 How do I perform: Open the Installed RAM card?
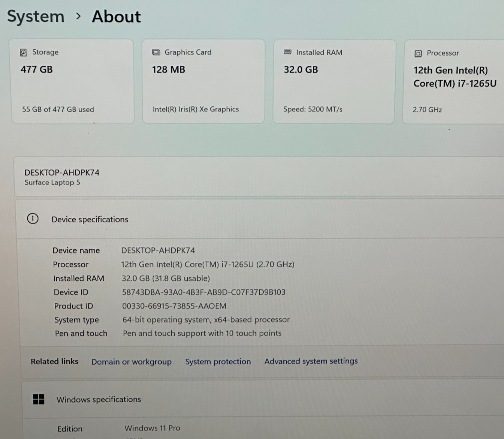[335, 82]
